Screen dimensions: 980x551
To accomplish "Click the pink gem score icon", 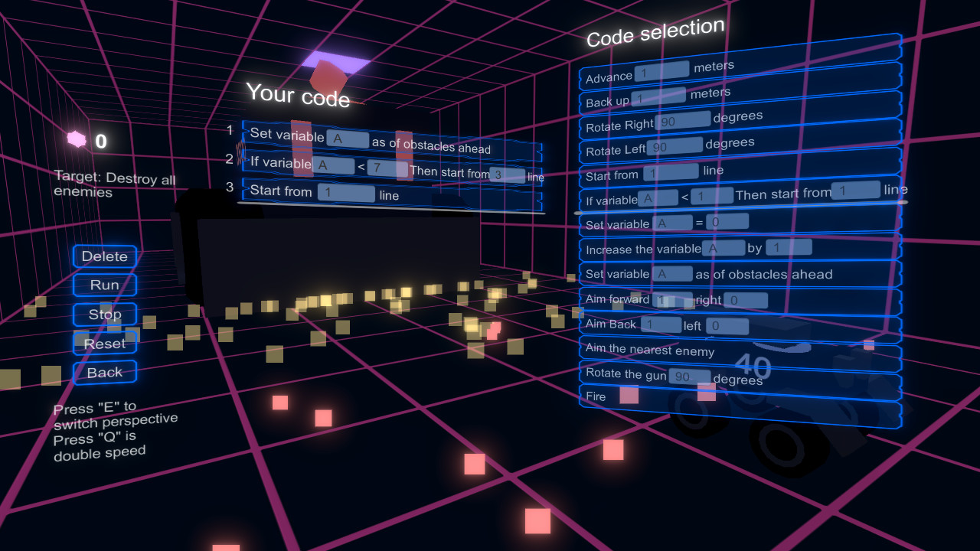I will point(77,139).
